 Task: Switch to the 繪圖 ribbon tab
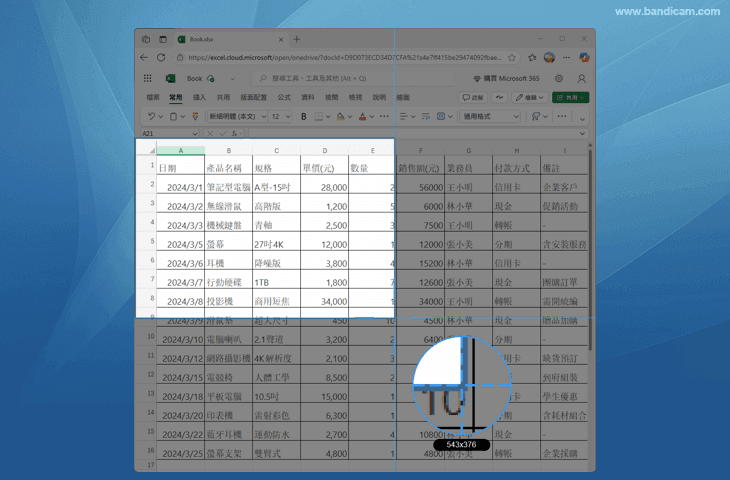(x=403, y=97)
